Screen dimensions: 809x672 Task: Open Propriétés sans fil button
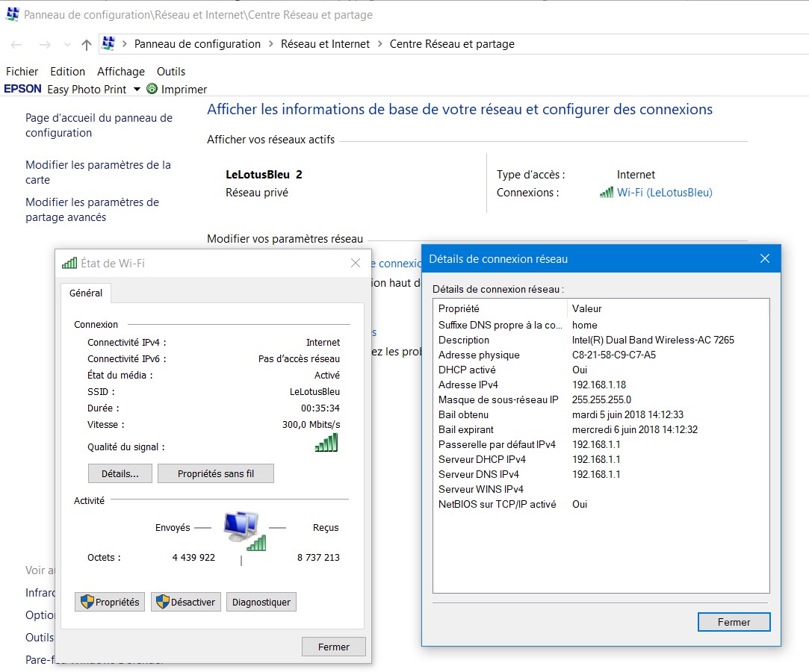click(216, 473)
